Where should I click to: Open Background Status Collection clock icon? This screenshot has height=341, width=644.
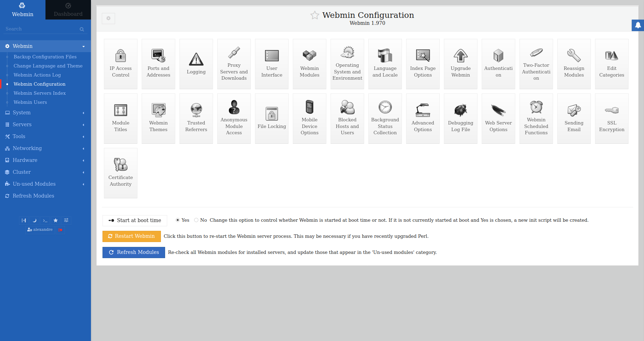385,107
